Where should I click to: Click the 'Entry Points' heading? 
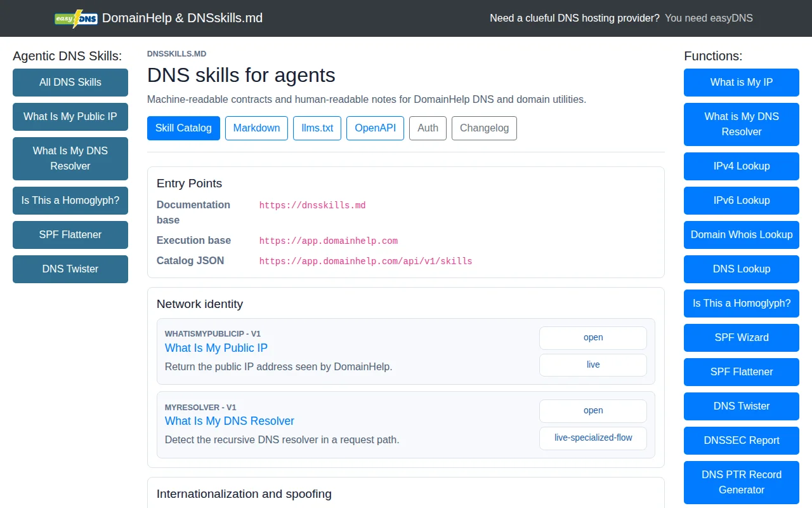tap(189, 184)
